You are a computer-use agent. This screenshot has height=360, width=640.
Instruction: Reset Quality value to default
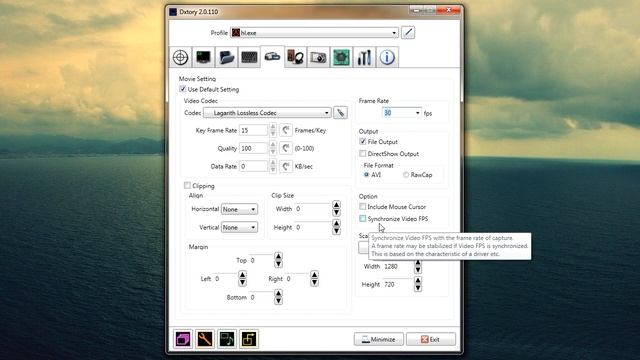[x=286, y=148]
